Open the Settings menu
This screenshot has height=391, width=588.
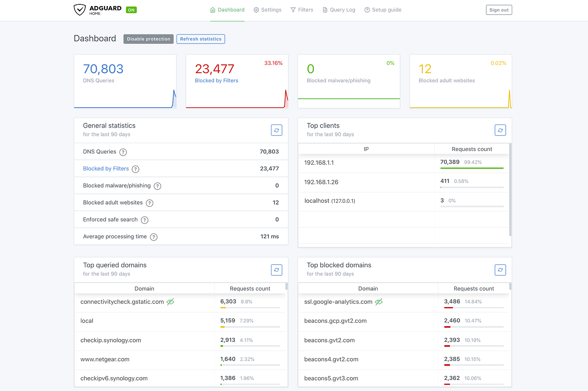[x=268, y=10]
